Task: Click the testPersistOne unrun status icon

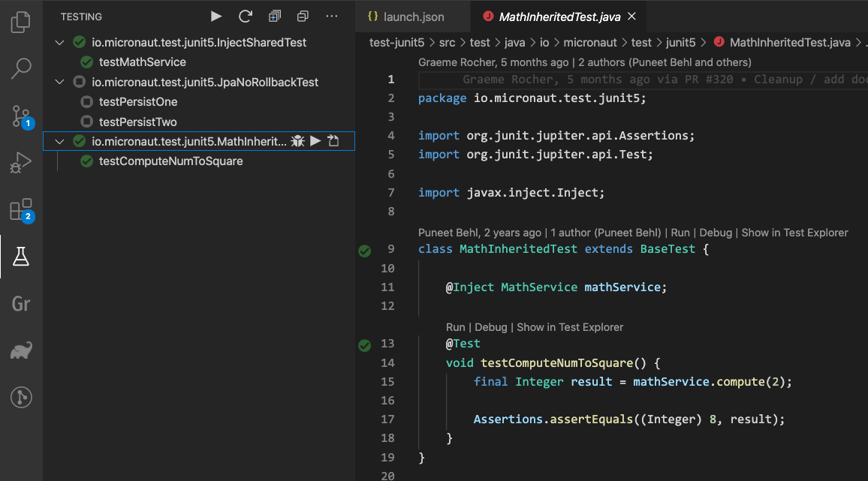Action: pos(86,102)
